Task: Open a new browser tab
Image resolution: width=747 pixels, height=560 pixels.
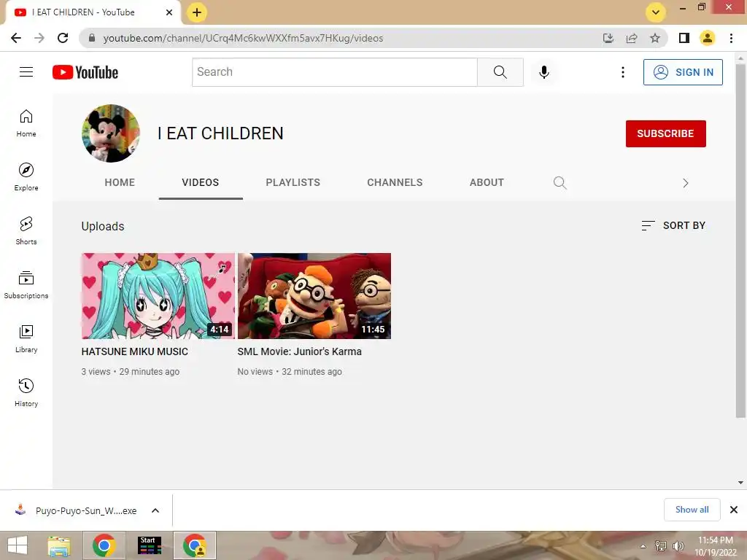Action: 197,12
